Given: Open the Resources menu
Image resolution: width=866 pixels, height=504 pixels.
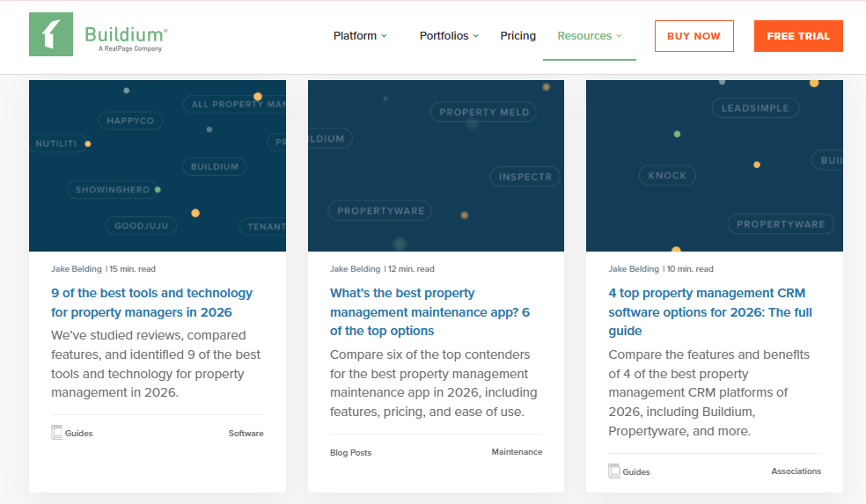Looking at the screenshot, I should tap(590, 36).
